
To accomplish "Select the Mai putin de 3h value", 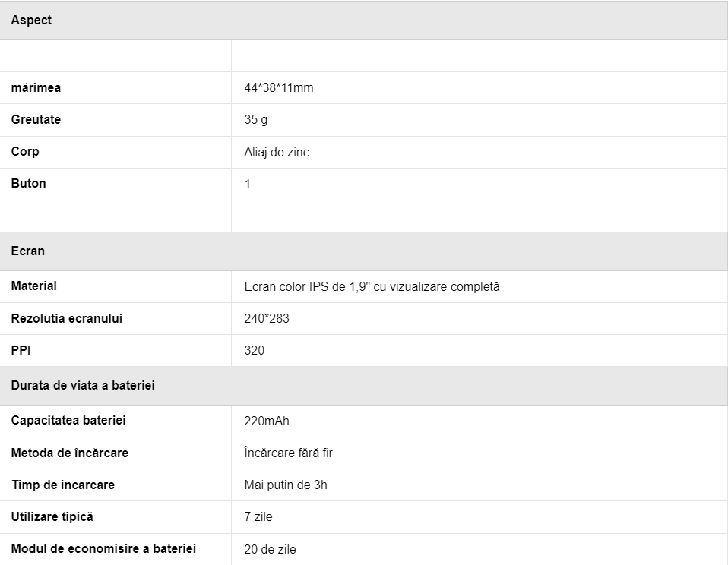I will (286, 485).
